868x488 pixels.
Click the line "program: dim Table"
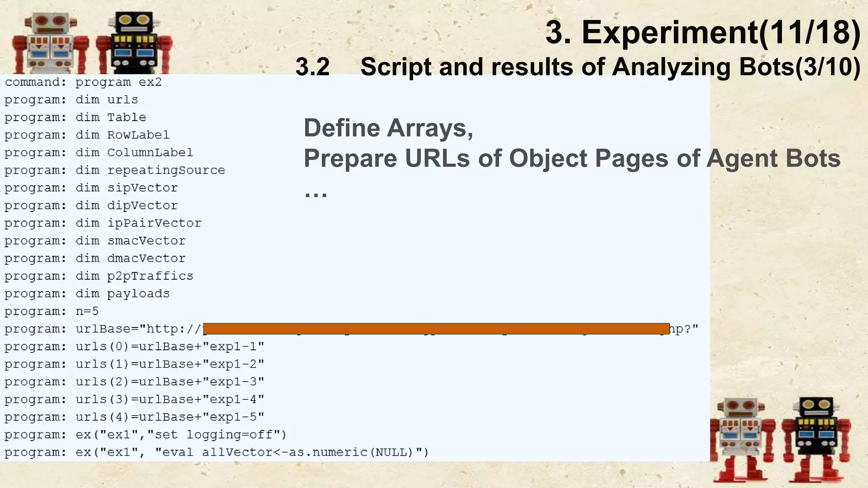(x=75, y=117)
